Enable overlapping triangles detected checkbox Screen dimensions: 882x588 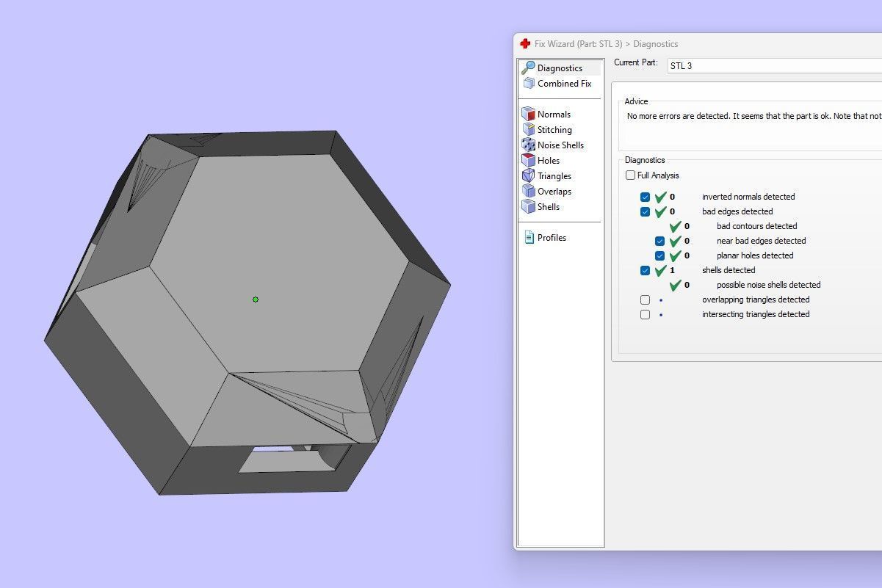[645, 300]
